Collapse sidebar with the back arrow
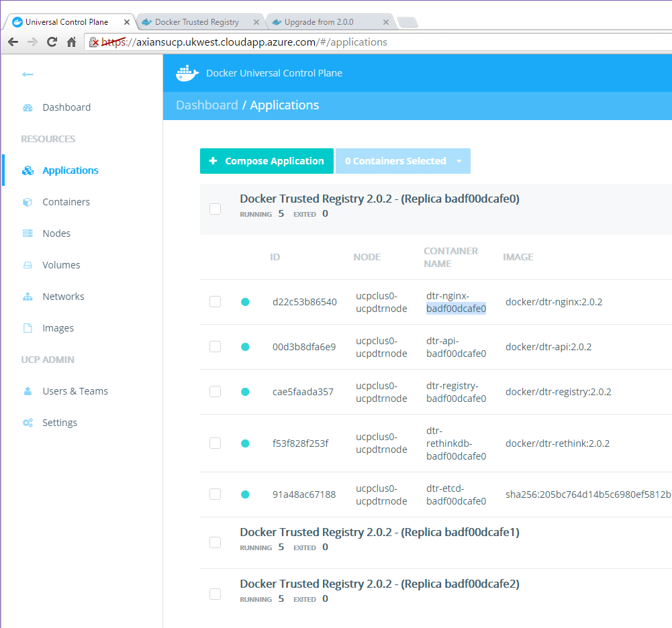This screenshot has width=672, height=628. pos(28,74)
